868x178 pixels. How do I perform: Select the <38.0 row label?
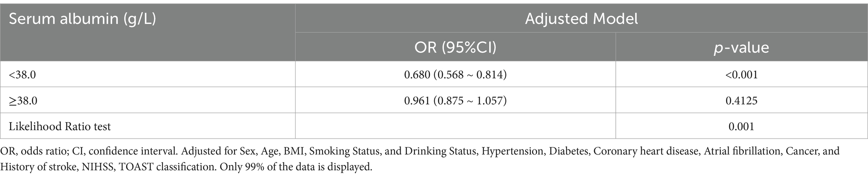coord(22,75)
